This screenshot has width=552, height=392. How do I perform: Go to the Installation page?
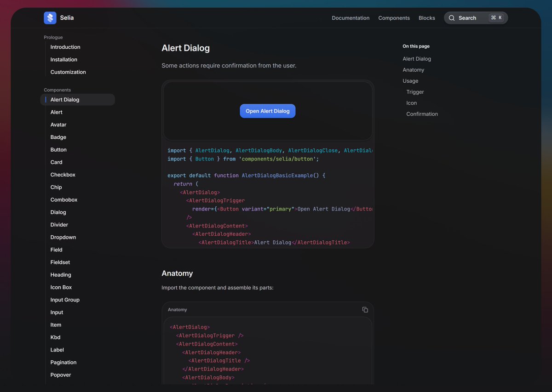pyautogui.click(x=64, y=59)
